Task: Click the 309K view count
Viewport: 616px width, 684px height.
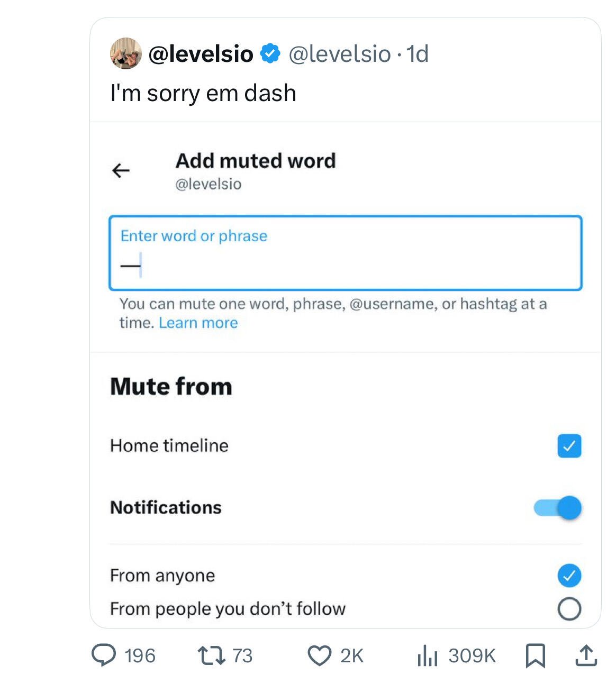Action: tap(472, 656)
